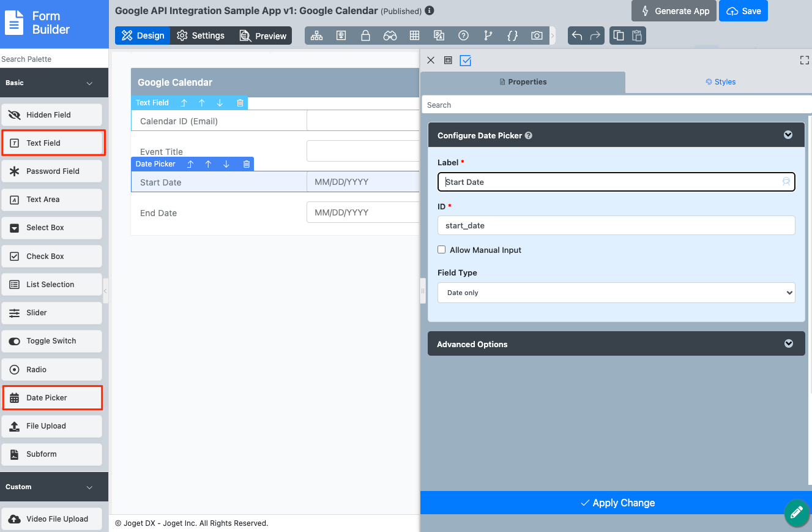The height and width of the screenshot is (532, 812).
Task: Open the sitemap hierarchy icon in toolbar
Action: coord(316,36)
